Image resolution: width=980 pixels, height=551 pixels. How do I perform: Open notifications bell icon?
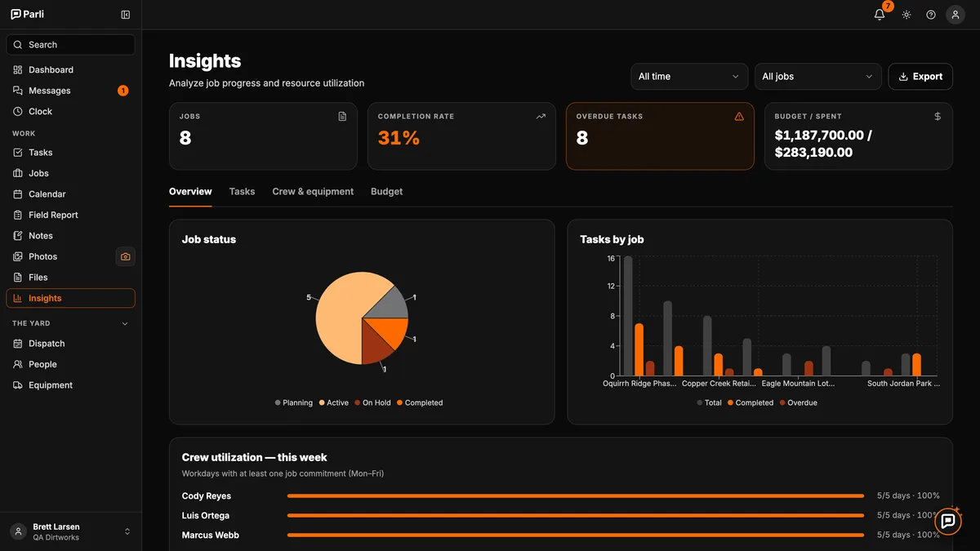coord(880,15)
